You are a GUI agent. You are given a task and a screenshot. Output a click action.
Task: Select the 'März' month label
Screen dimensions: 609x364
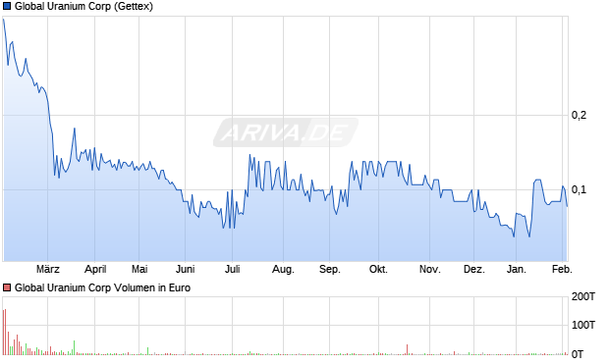click(48, 269)
